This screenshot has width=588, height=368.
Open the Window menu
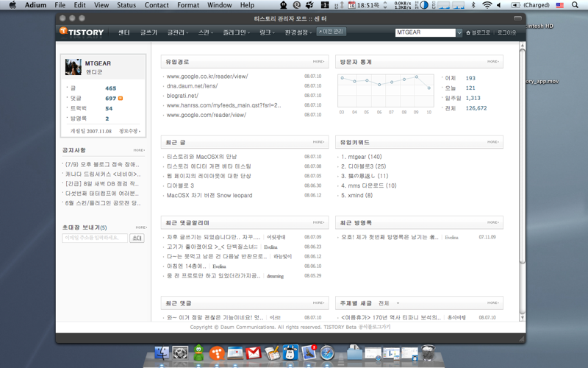[219, 5]
